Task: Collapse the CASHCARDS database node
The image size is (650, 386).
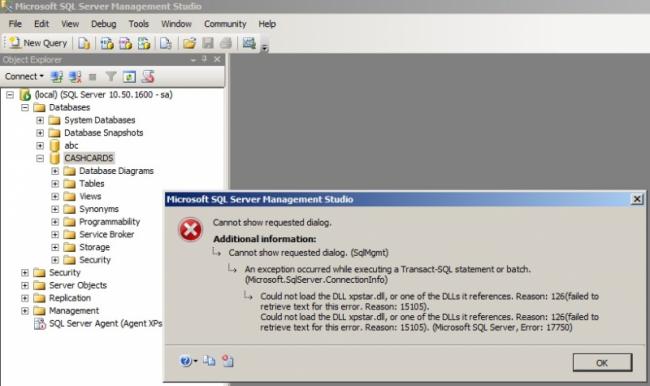Action: [x=40, y=158]
